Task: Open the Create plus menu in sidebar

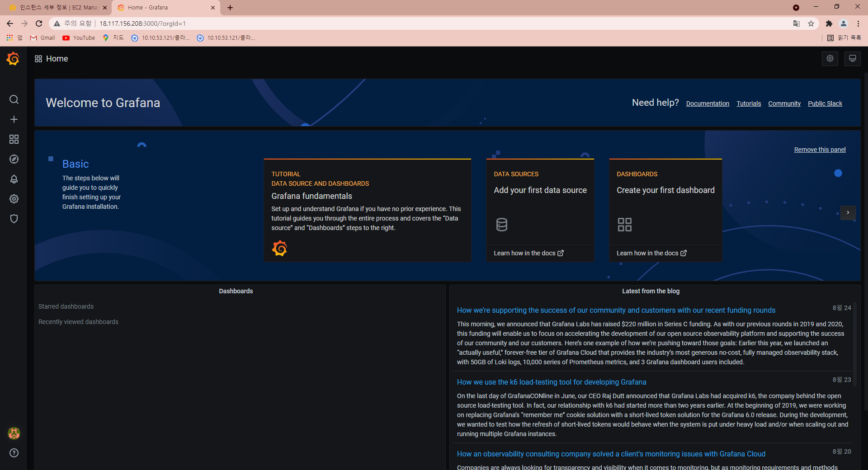Action: pyautogui.click(x=14, y=119)
